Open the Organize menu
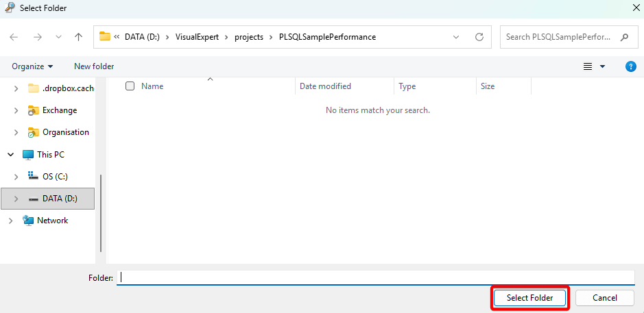This screenshot has height=313, width=644. pyautogui.click(x=32, y=66)
